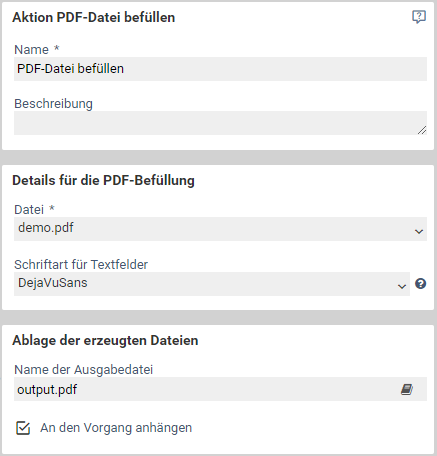
Task: Toggle the An den Vorgang anhängen checkbox
Action: 23,428
